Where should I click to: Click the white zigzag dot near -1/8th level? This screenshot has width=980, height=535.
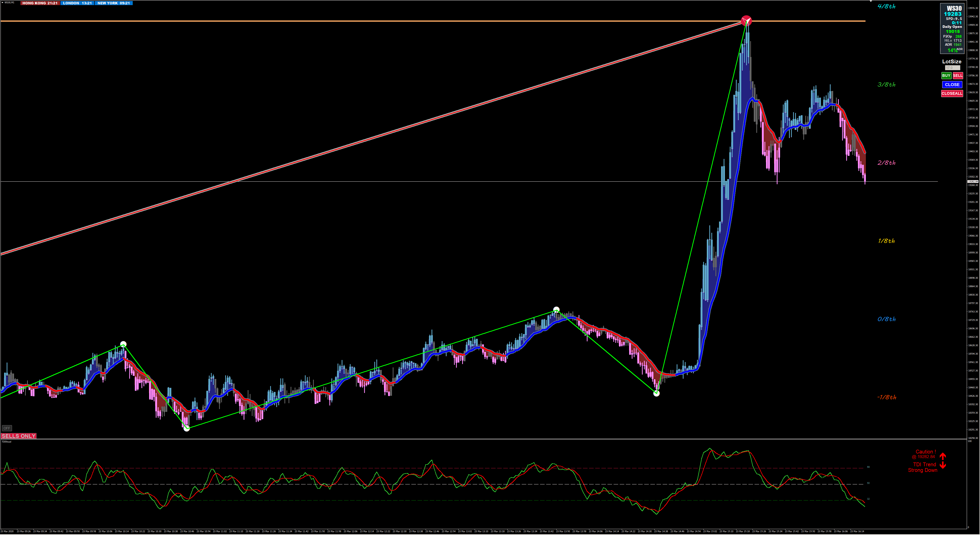click(656, 393)
